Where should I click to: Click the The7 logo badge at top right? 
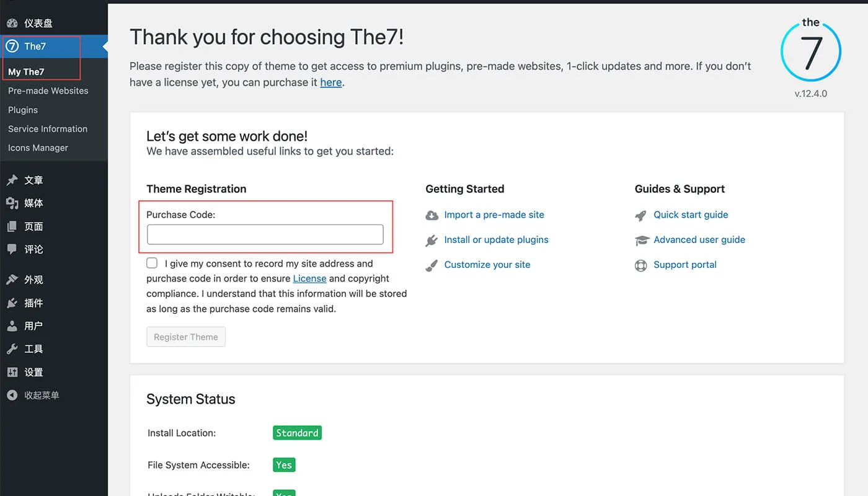click(x=810, y=51)
